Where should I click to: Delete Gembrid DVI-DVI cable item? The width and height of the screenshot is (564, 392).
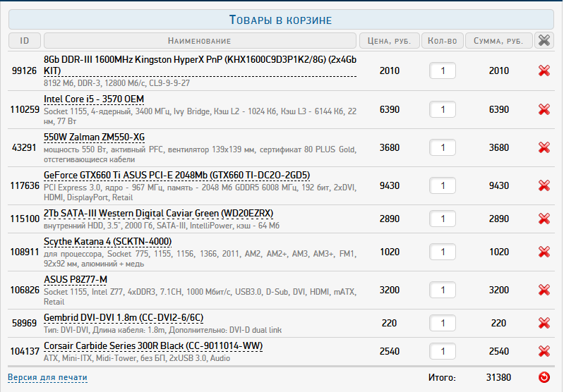pos(544,323)
